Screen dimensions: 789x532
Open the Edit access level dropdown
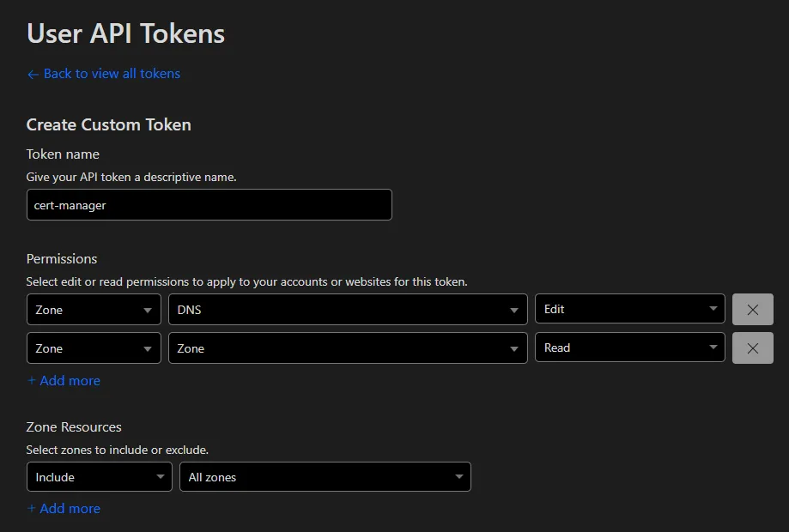pyautogui.click(x=629, y=309)
